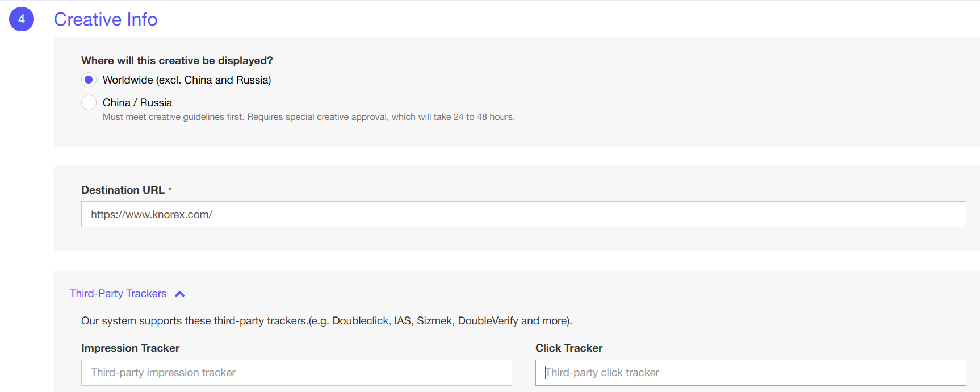980x392 pixels.
Task: Click the "Where will this creative be displayed?" question
Action: click(x=177, y=61)
